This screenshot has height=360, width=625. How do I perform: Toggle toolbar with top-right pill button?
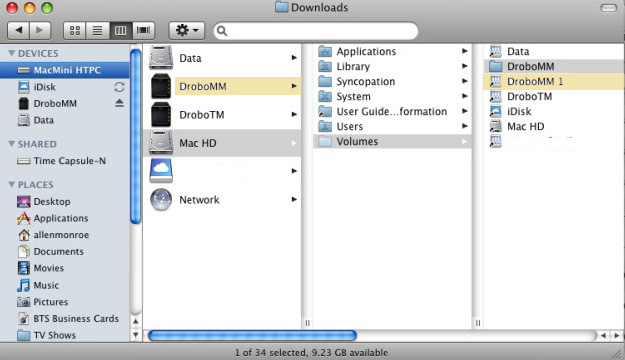609,8
